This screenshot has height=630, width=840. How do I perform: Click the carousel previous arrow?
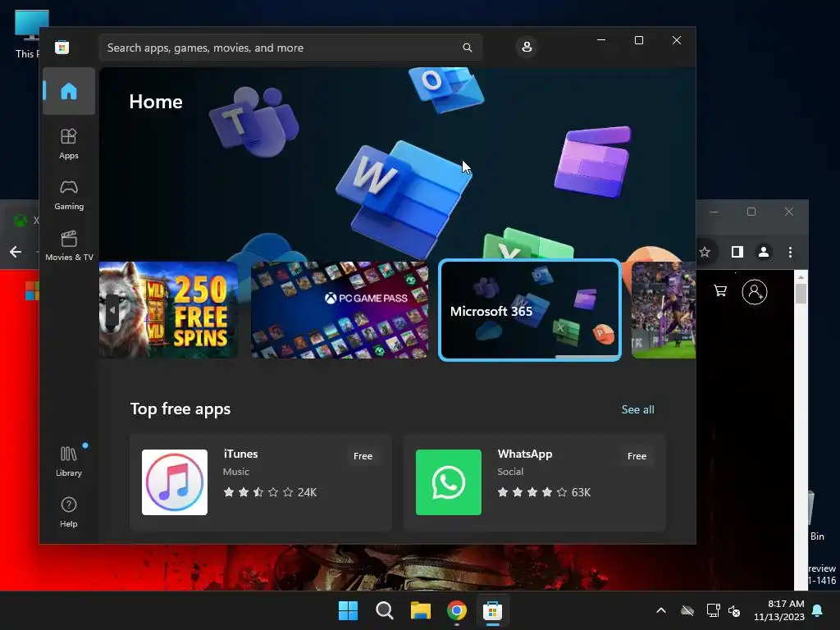[x=112, y=310]
